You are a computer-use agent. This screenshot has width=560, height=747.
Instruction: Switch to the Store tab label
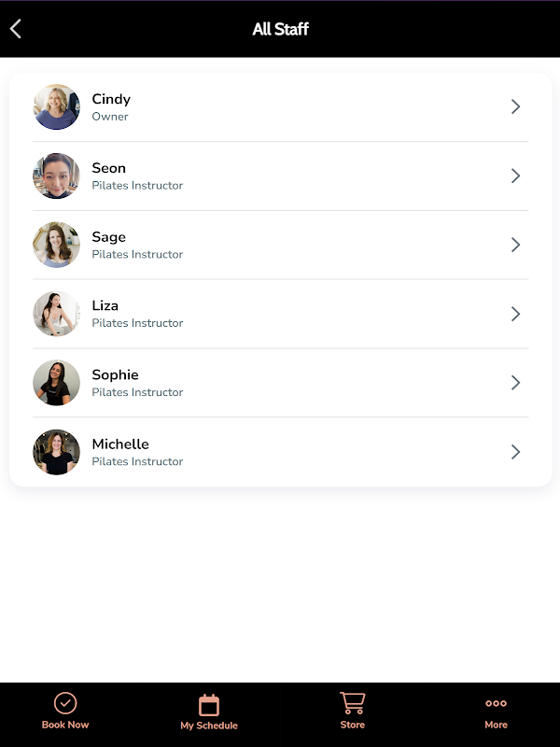[352, 725]
